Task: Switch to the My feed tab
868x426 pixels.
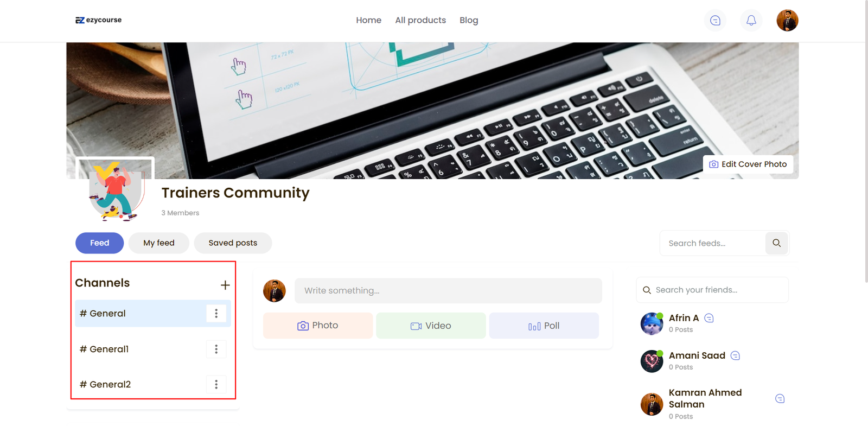Action: coord(158,243)
